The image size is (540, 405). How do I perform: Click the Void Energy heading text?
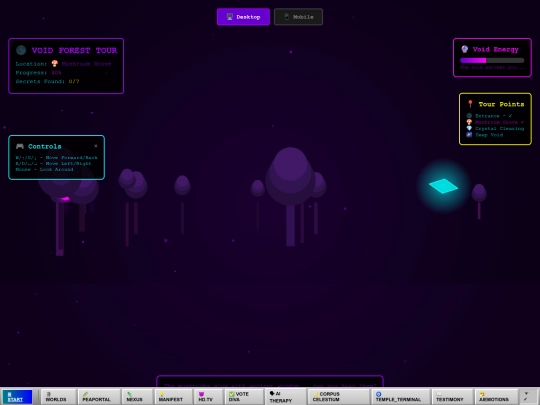[x=496, y=49]
